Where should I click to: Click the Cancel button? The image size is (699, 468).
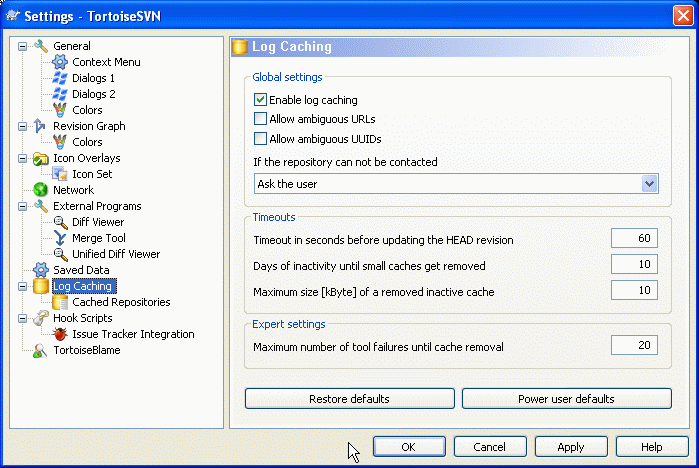pos(490,447)
